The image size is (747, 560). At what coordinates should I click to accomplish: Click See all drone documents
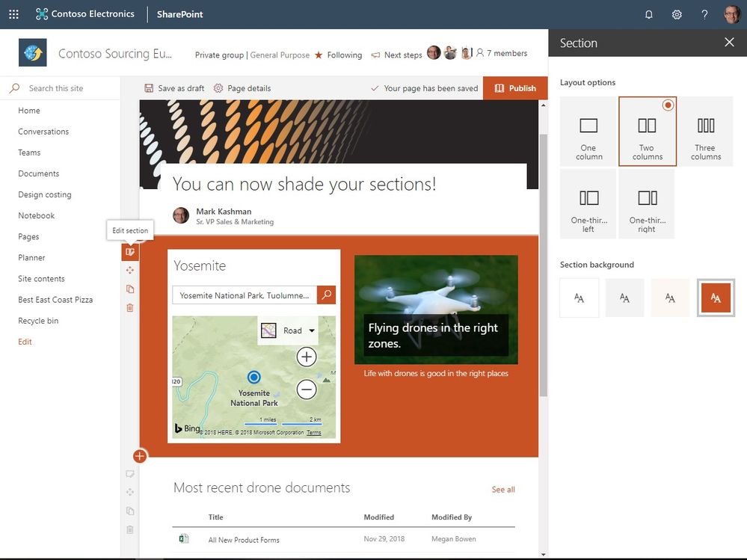(x=503, y=490)
